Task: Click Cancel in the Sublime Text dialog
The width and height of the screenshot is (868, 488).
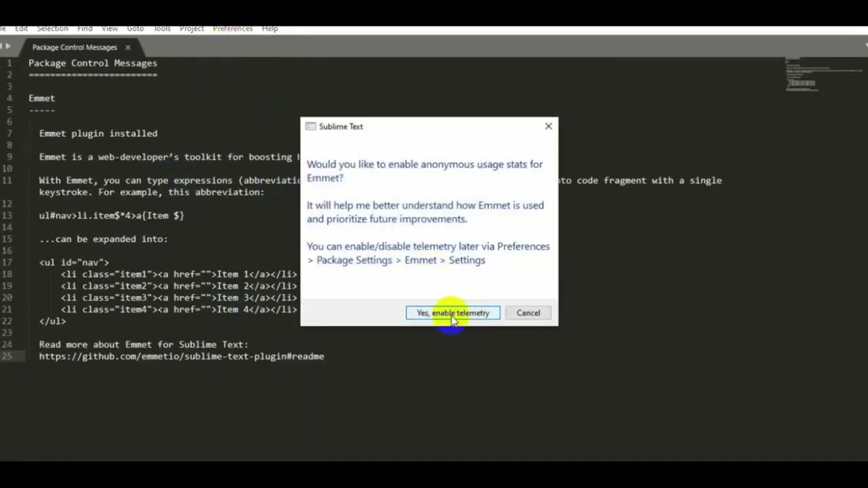Action: [x=528, y=313]
